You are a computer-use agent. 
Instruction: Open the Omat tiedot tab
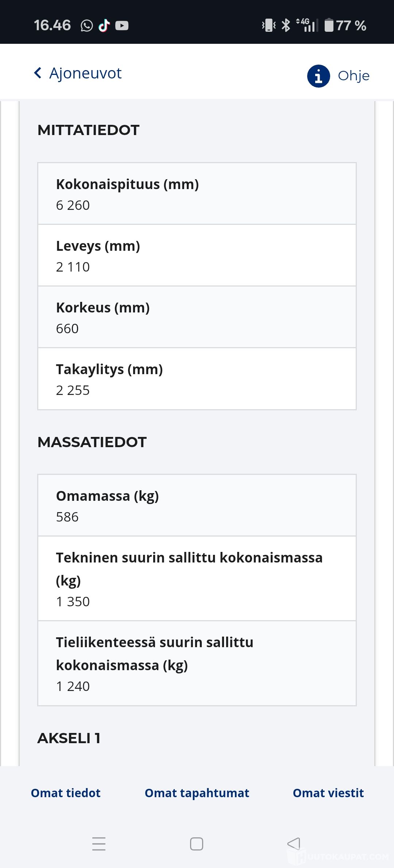[66, 793]
